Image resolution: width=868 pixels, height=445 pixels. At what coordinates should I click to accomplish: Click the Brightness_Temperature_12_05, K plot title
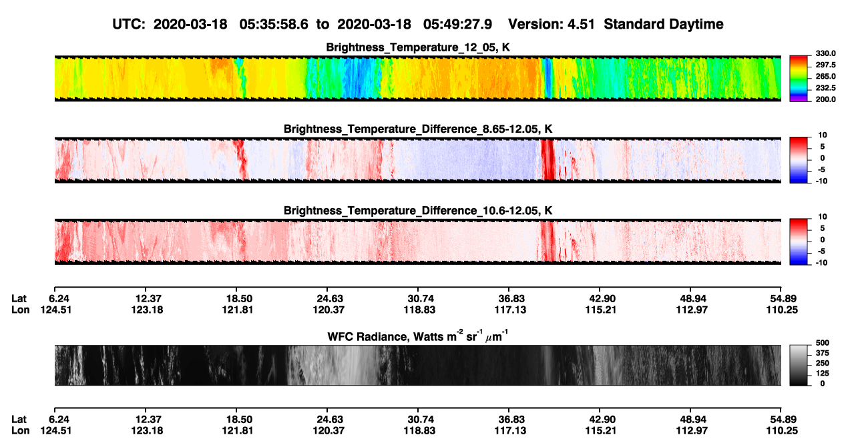418,47
